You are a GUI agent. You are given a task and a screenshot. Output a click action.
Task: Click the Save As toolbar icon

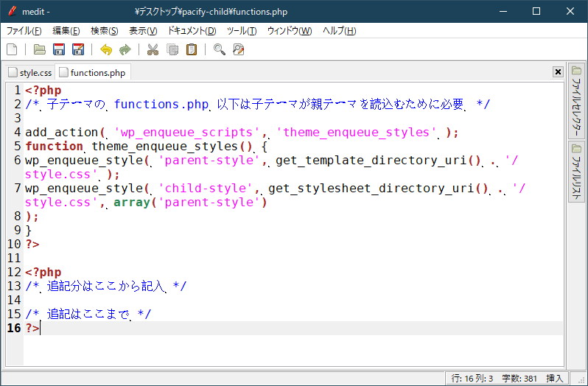pyautogui.click(x=78, y=49)
